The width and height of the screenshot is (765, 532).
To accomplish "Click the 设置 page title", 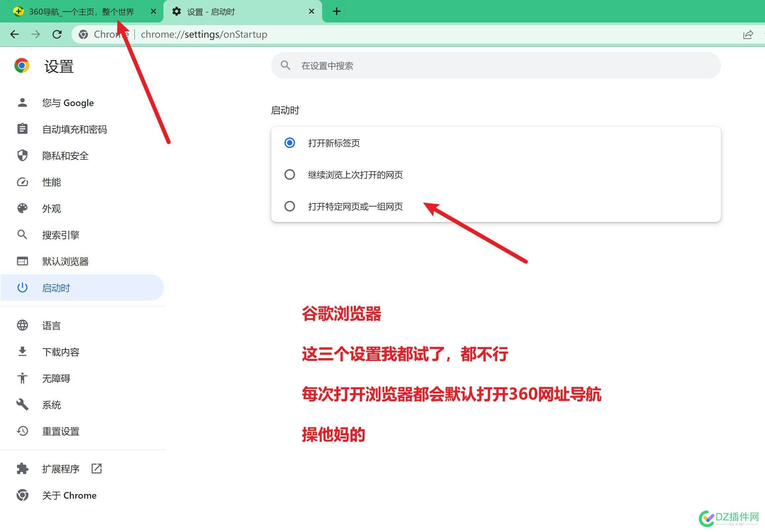I will [x=59, y=66].
